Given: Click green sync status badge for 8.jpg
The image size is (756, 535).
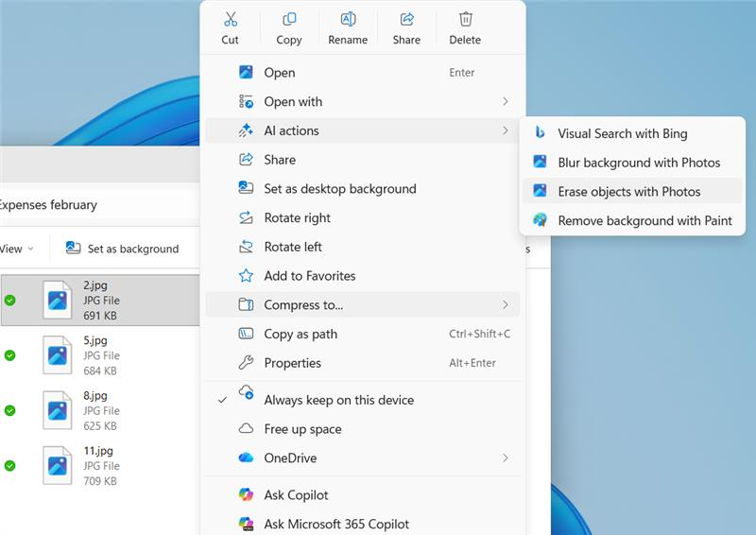Looking at the screenshot, I should [9, 410].
